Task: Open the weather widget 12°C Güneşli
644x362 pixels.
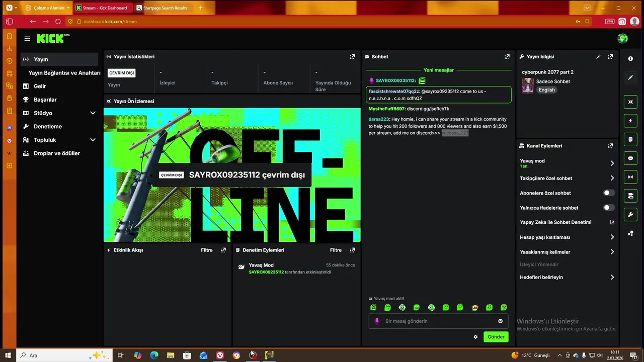Action: [530, 355]
